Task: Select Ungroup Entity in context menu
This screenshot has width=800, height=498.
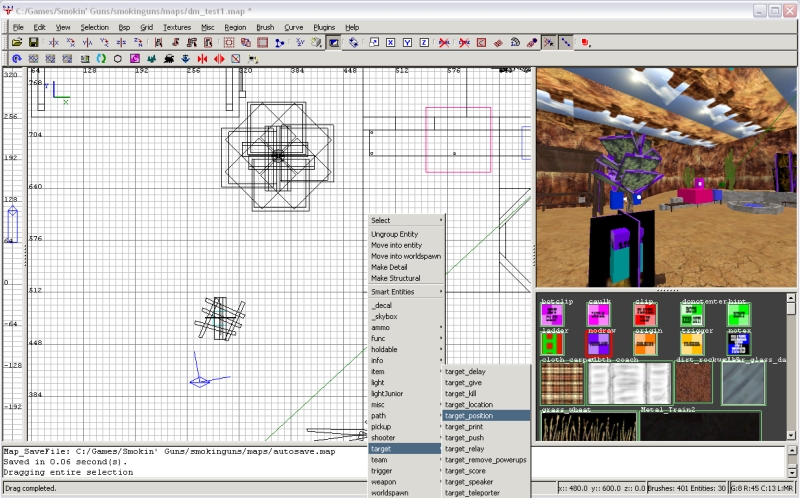Action: tap(407, 234)
